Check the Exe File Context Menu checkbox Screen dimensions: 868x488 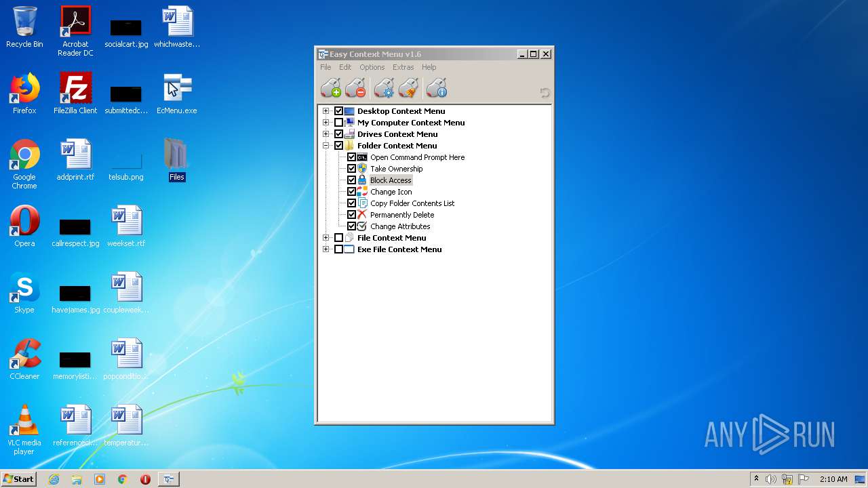coord(339,249)
